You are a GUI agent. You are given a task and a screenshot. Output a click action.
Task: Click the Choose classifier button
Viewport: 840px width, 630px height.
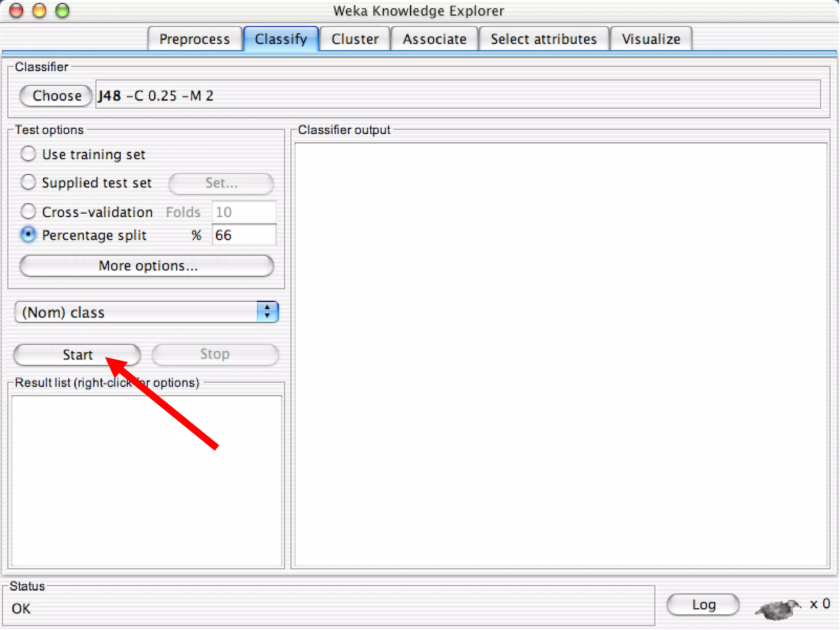57,96
